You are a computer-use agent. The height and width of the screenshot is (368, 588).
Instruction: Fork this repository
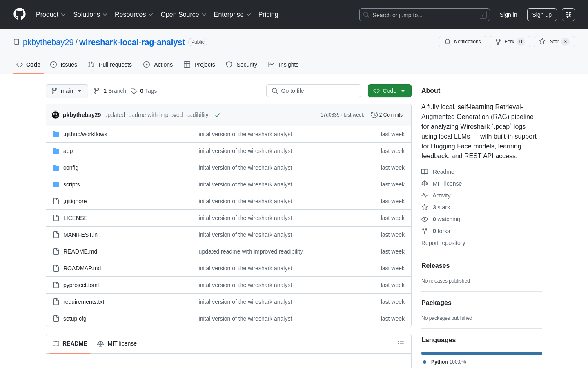pos(510,42)
